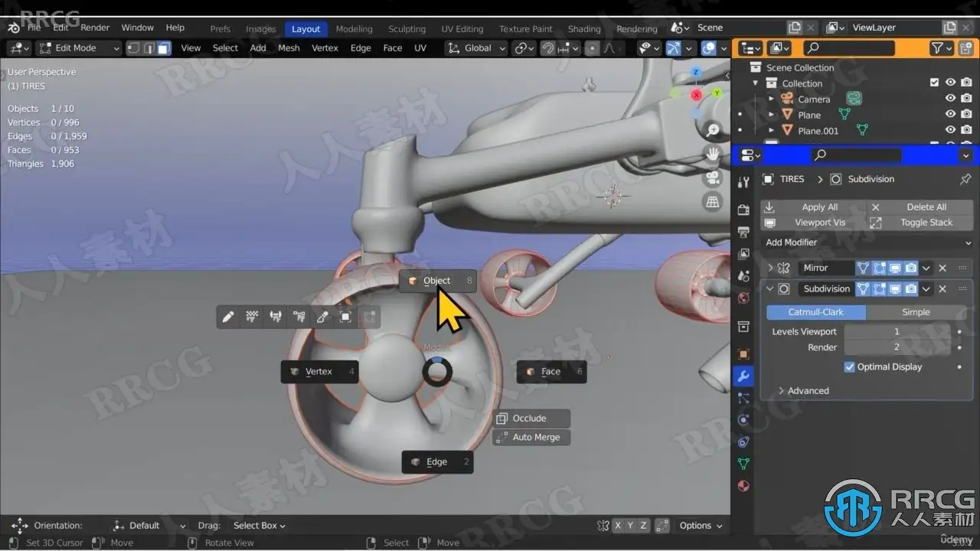The height and width of the screenshot is (551, 980).
Task: Open the Render properties tab
Action: 743,210
